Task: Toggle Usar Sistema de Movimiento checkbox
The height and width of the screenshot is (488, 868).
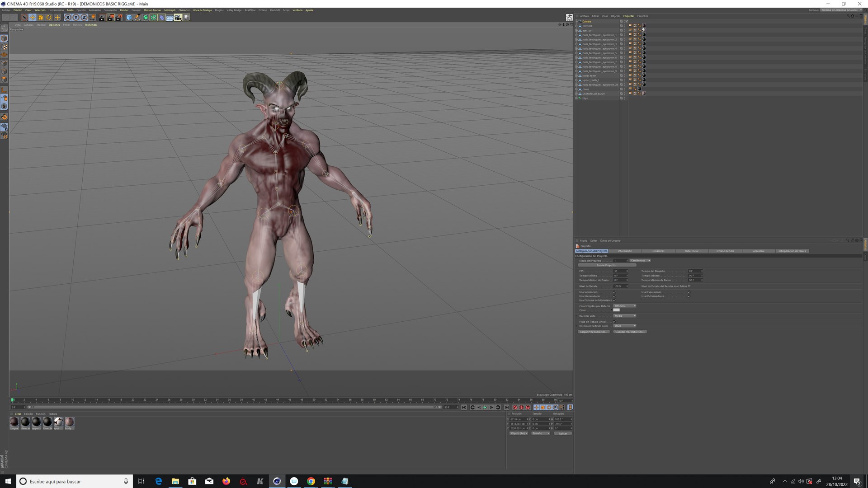Action: (614, 300)
